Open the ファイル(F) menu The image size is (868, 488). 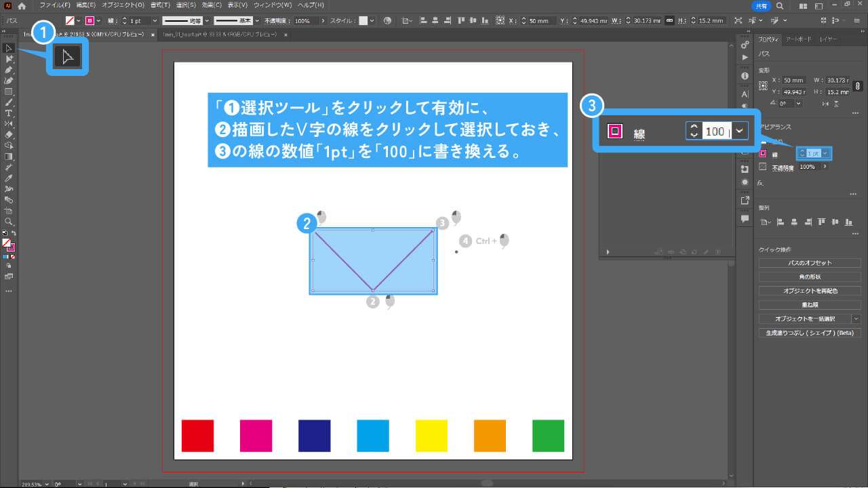54,5
